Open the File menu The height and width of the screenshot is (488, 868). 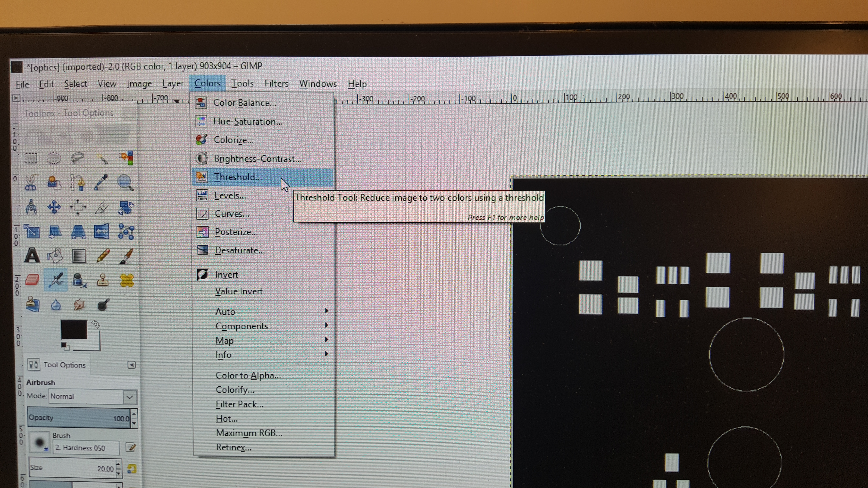click(x=22, y=84)
